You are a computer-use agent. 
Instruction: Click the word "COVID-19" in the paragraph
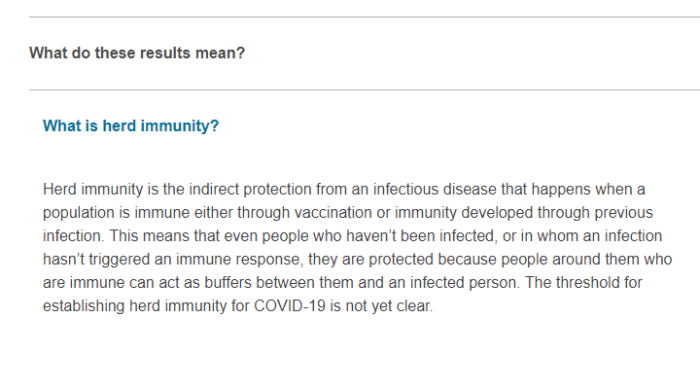[290, 306]
